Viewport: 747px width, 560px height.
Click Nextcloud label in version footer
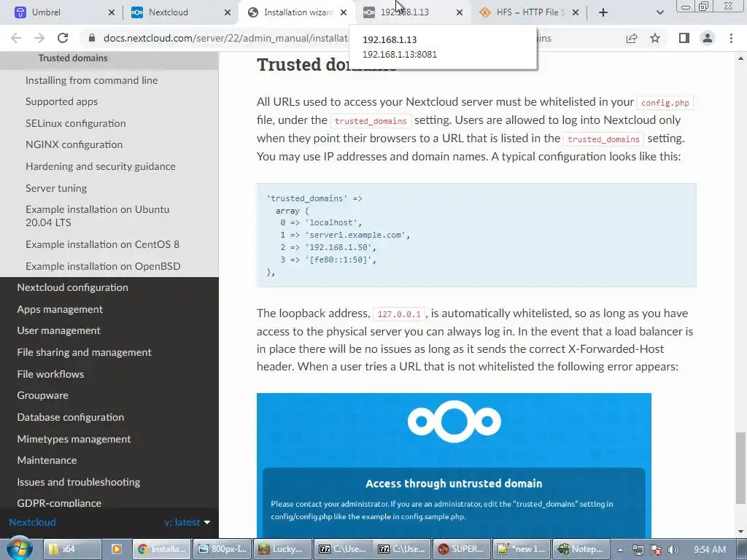(32, 522)
